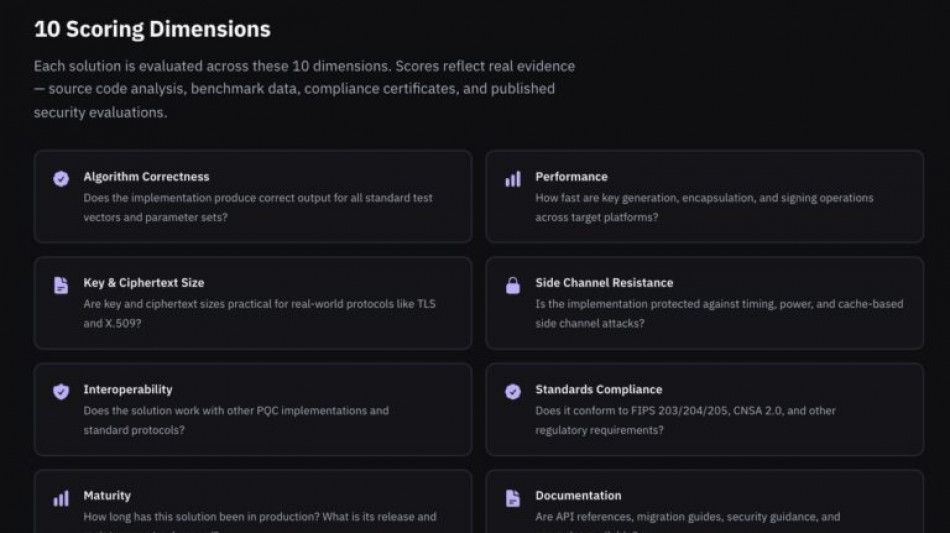Click the FIPS 203/204/205 conformance description text
Screen dimensions: 950x533
tap(685, 420)
